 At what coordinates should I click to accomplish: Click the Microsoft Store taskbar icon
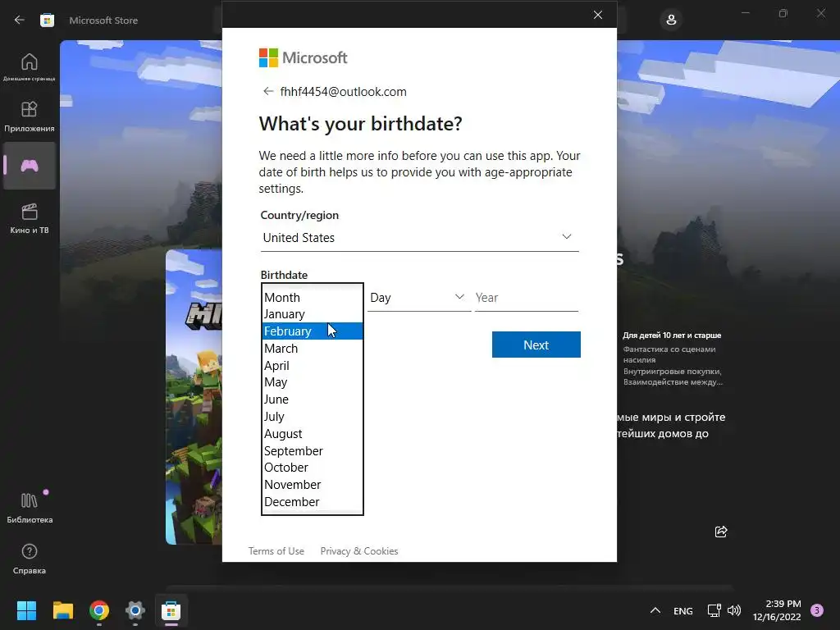pyautogui.click(x=171, y=610)
